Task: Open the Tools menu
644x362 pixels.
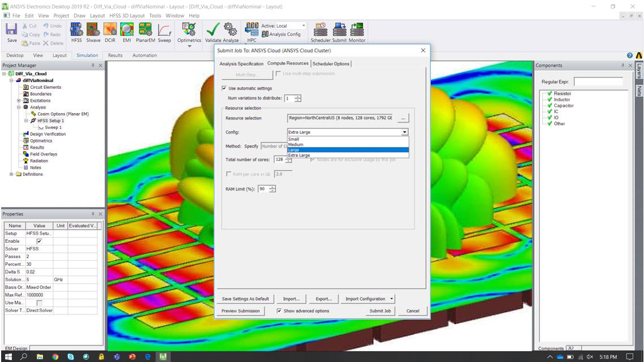Action: coord(155,16)
